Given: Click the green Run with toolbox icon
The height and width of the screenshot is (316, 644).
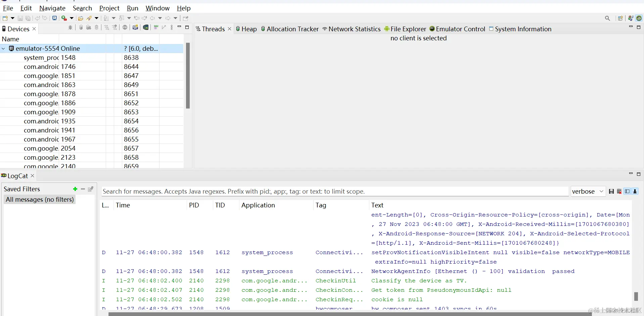Looking at the screenshot, I should tap(64, 18).
